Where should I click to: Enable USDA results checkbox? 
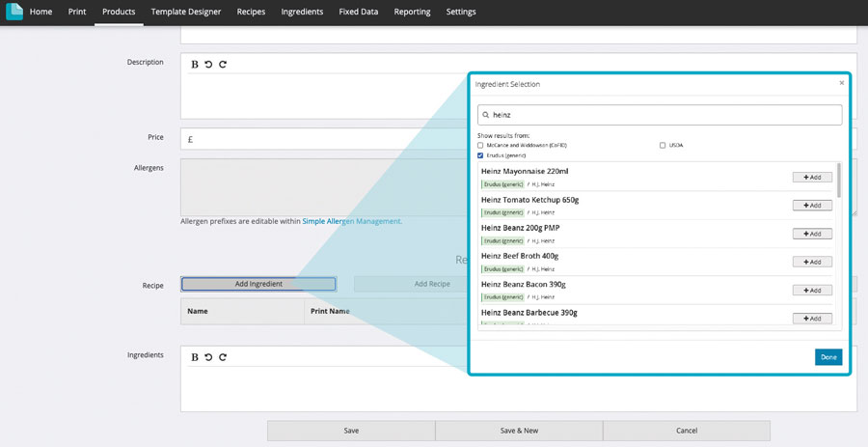pos(662,145)
